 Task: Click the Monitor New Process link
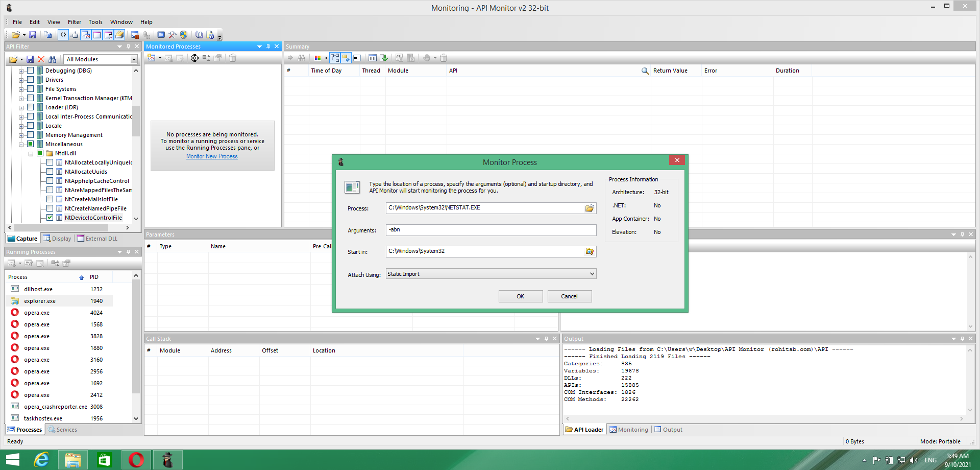point(212,156)
